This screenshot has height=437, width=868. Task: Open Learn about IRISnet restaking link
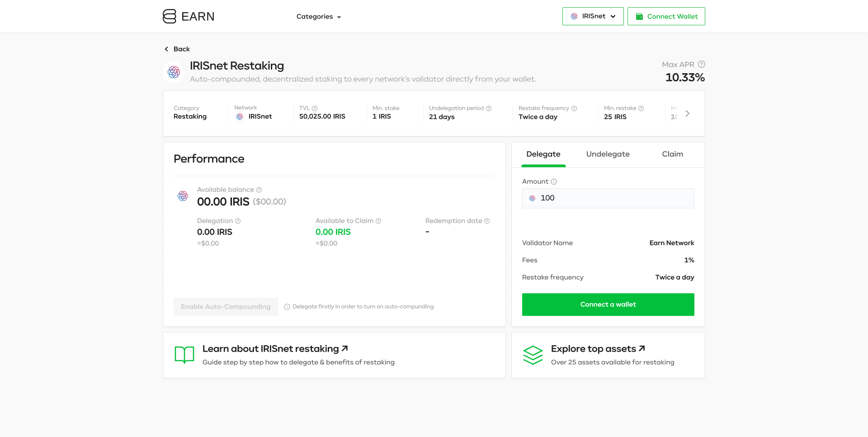(x=275, y=349)
